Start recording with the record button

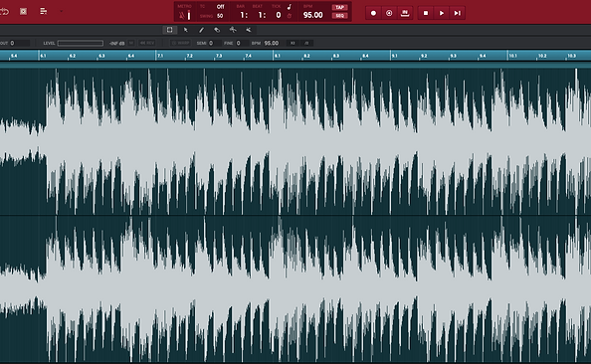373,13
